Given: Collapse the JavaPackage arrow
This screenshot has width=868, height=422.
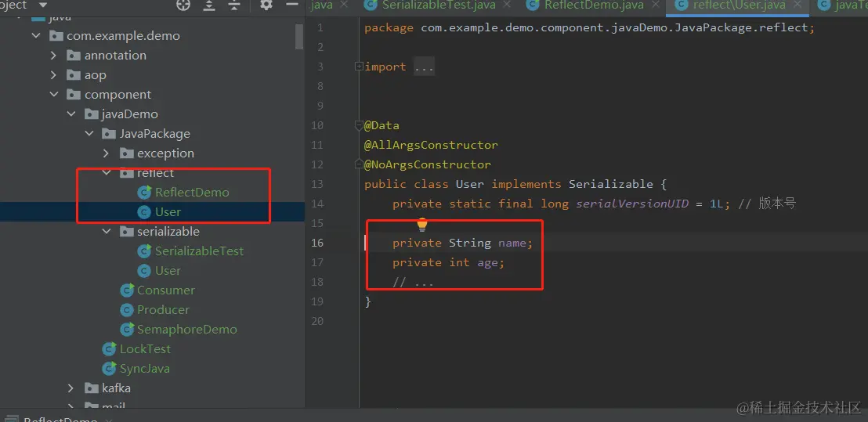Looking at the screenshot, I should [x=89, y=134].
